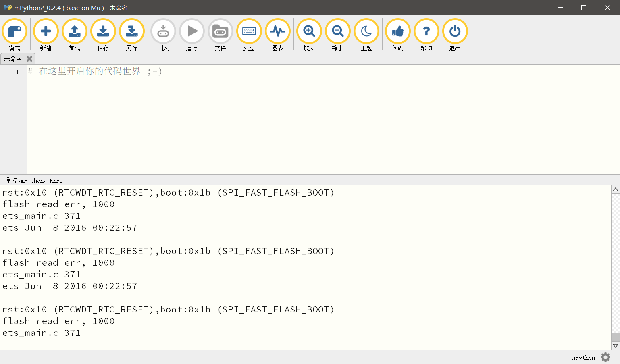Open the 文件 file manager
The height and width of the screenshot is (364, 620).
(x=221, y=35)
